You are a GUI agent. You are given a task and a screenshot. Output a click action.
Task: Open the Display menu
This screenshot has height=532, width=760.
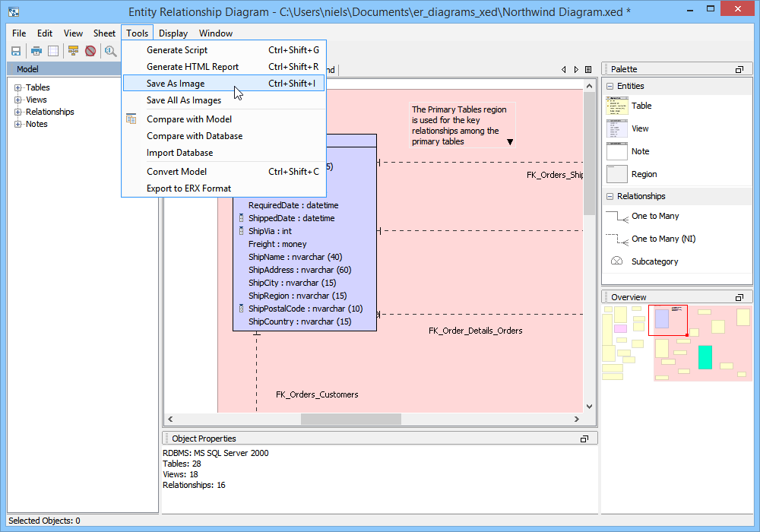pos(173,33)
